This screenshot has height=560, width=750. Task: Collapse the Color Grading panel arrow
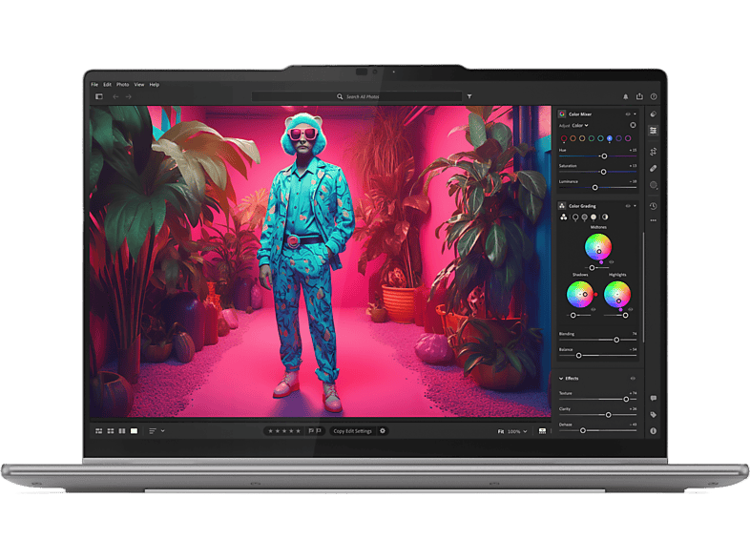click(635, 206)
